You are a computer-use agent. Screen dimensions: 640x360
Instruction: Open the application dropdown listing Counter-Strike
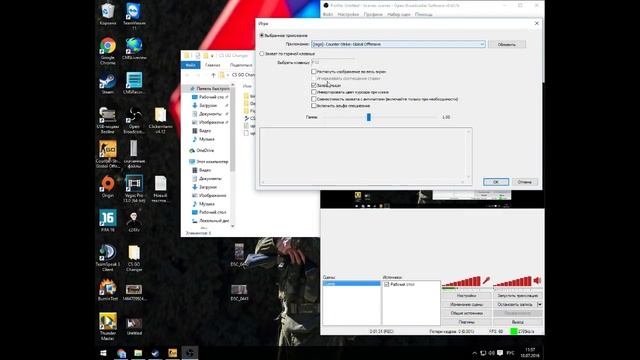pyautogui.click(x=398, y=44)
